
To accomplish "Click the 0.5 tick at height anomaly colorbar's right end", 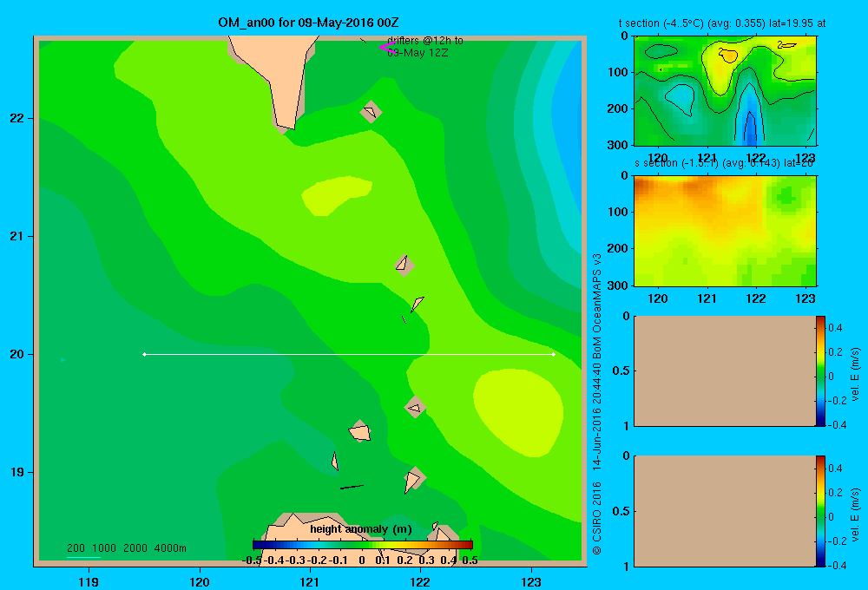I will pyautogui.click(x=470, y=560).
